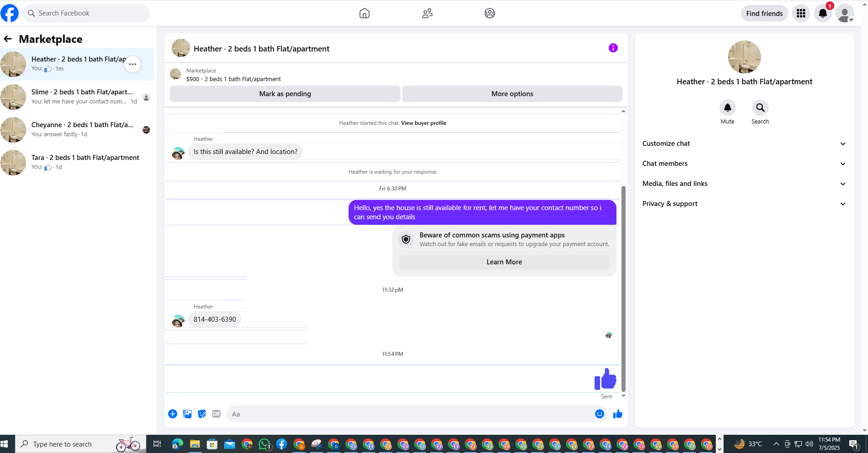The height and width of the screenshot is (453, 868).
Task: Open the Heather conversation in list
Action: [77, 64]
